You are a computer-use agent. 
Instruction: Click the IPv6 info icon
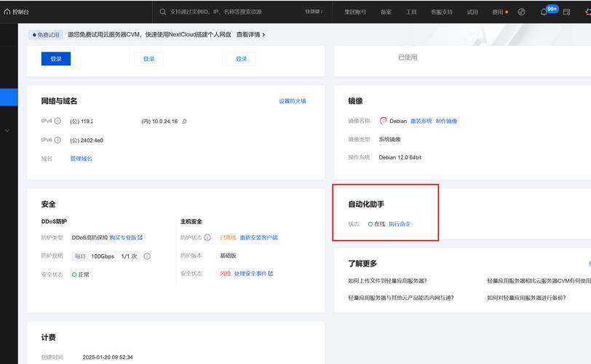[x=57, y=140]
